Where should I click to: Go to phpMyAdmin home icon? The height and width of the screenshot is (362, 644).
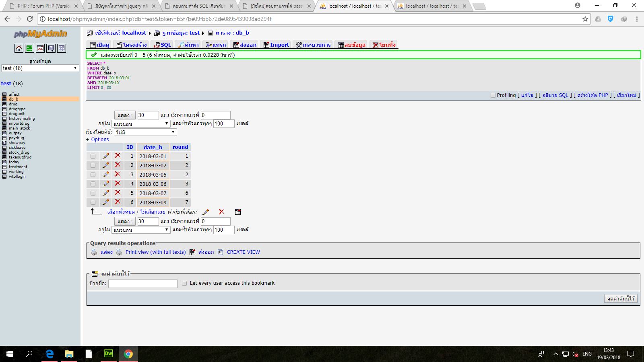19,48
